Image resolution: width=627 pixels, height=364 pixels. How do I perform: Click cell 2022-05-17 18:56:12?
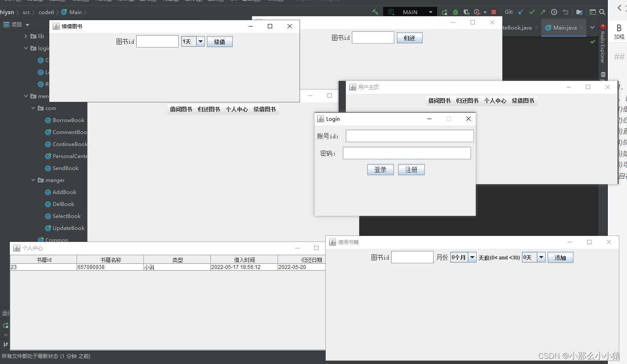[244, 267]
